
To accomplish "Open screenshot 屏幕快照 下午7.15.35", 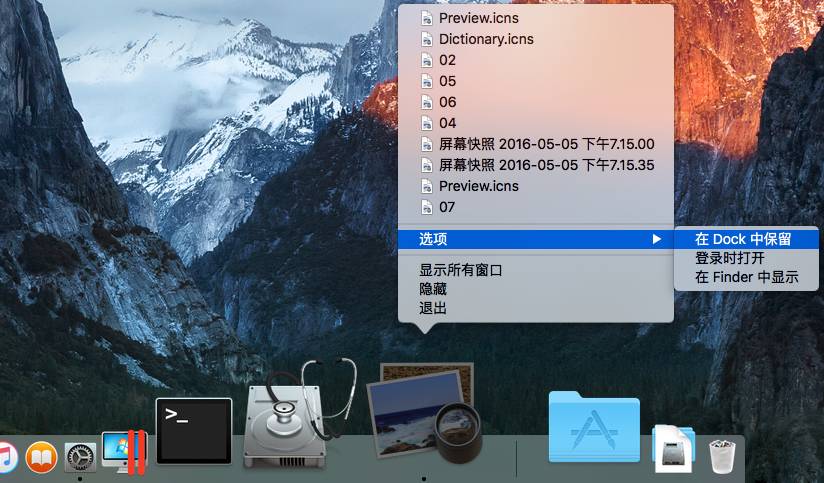I will pos(546,165).
